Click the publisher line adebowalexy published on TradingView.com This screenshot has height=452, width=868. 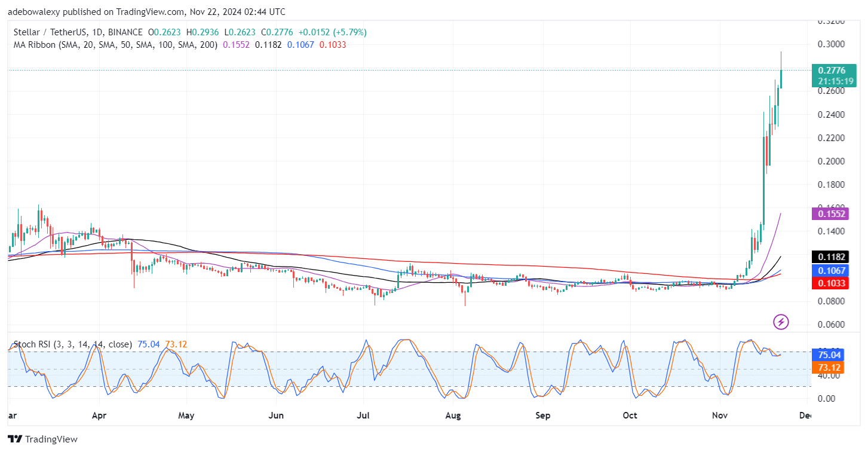click(146, 12)
